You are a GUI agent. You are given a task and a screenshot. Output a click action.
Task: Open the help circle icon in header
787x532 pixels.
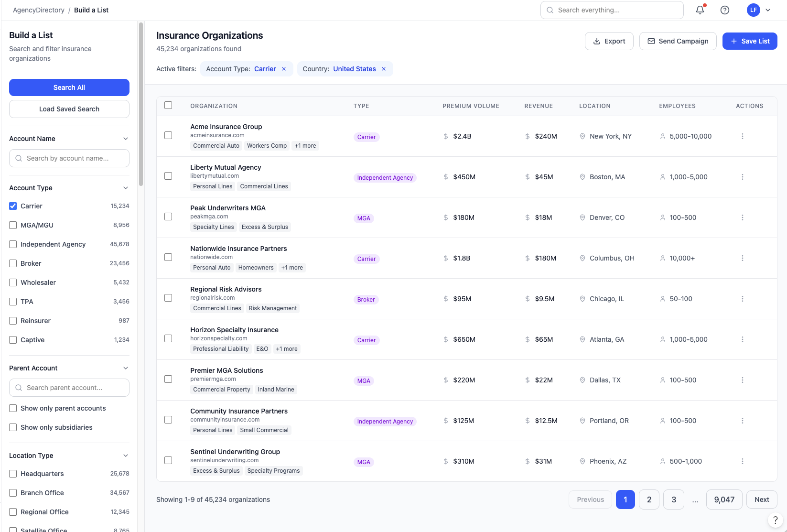(725, 10)
